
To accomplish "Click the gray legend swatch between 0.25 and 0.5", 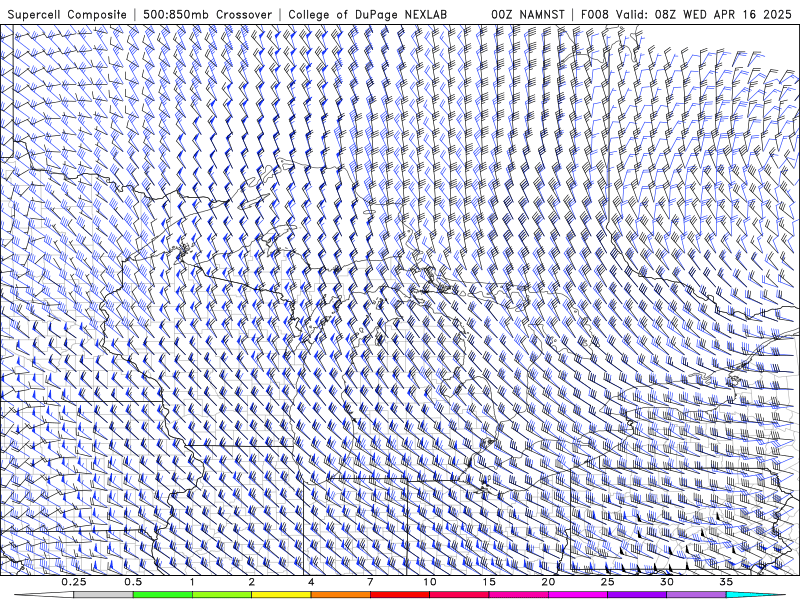I will tap(103, 595).
